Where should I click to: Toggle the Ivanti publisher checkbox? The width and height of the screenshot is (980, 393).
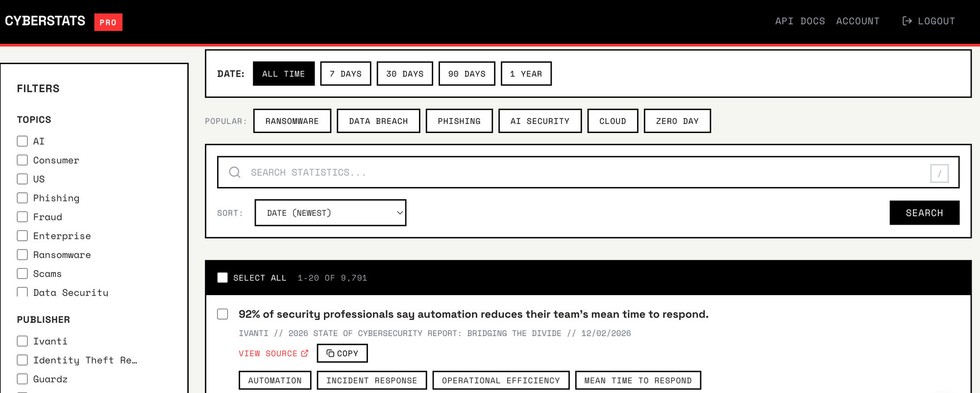(23, 341)
